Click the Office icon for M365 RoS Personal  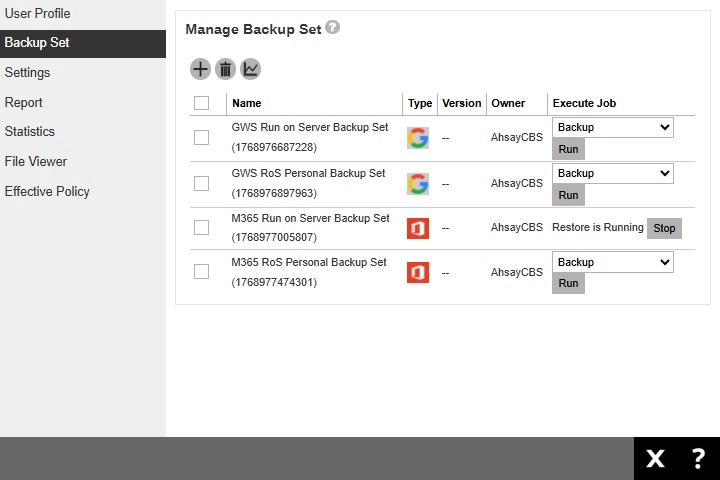tap(418, 272)
